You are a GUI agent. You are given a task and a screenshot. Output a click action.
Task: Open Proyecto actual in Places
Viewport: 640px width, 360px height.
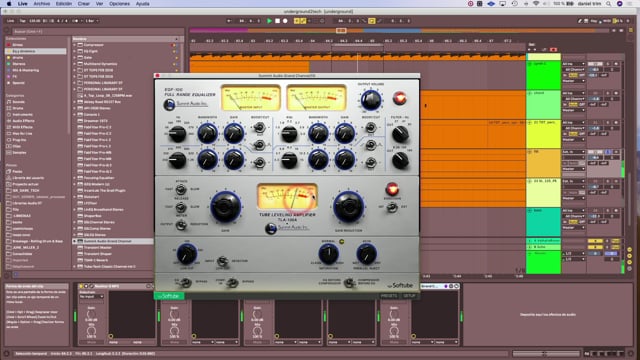(x=25, y=184)
